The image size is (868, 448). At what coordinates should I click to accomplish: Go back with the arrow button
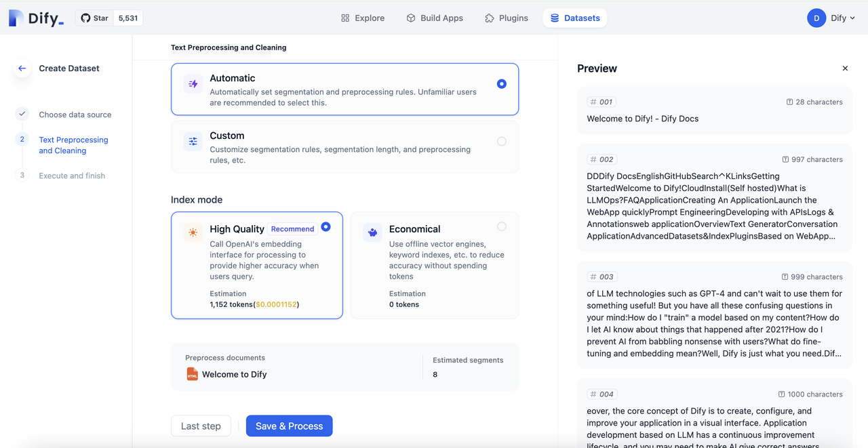(22, 68)
